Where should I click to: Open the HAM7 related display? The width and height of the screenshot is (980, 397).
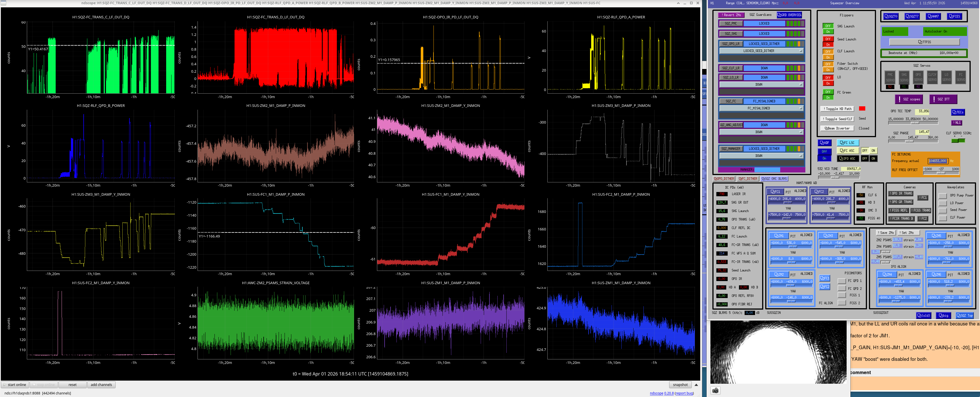[933, 16]
